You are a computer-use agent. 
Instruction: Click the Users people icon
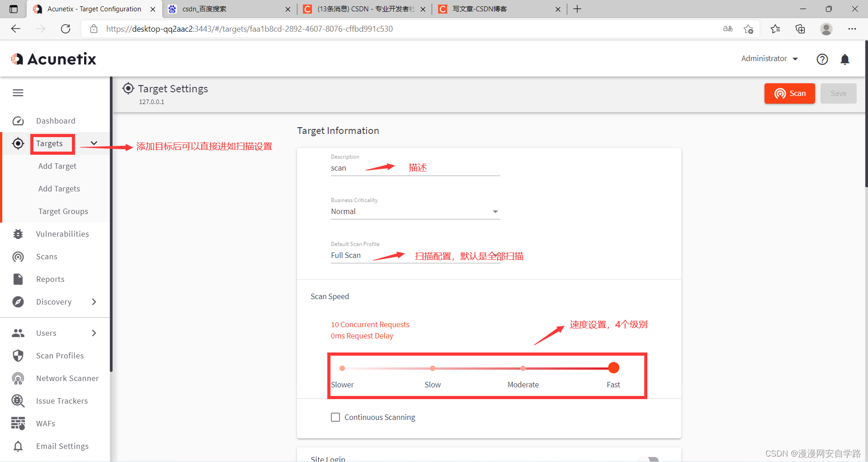[18, 333]
